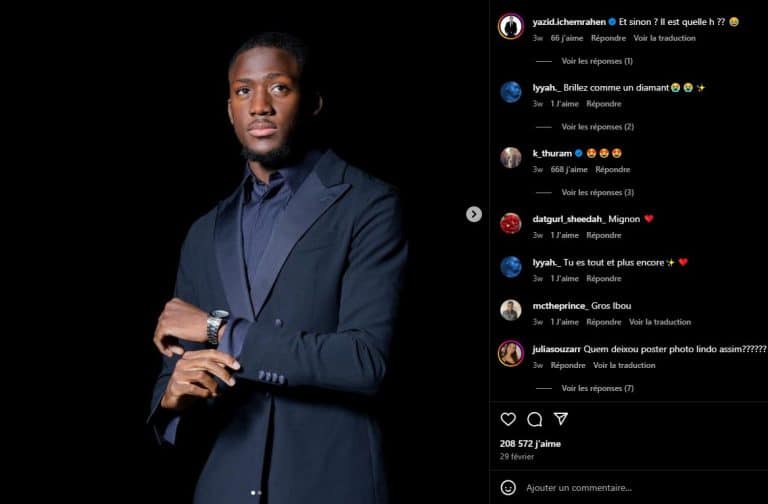Translate mctheprince_ Gros Ibou comment

[660, 322]
